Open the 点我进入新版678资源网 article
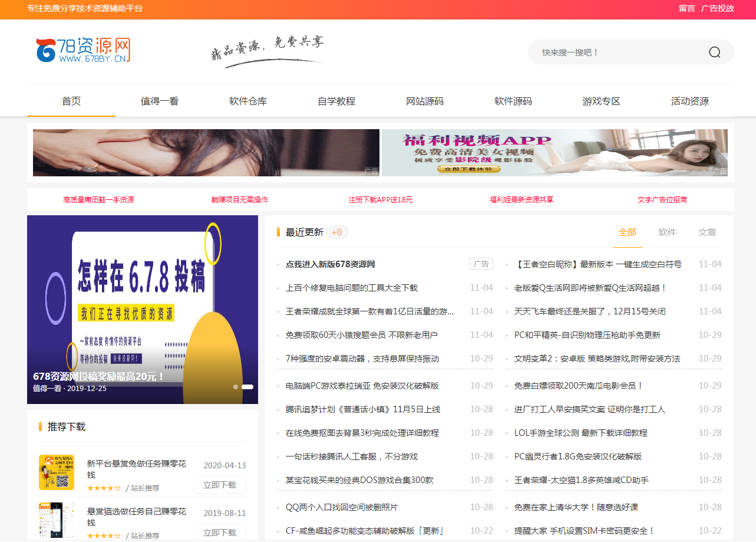Screen dimensions: 756x542 331,264
